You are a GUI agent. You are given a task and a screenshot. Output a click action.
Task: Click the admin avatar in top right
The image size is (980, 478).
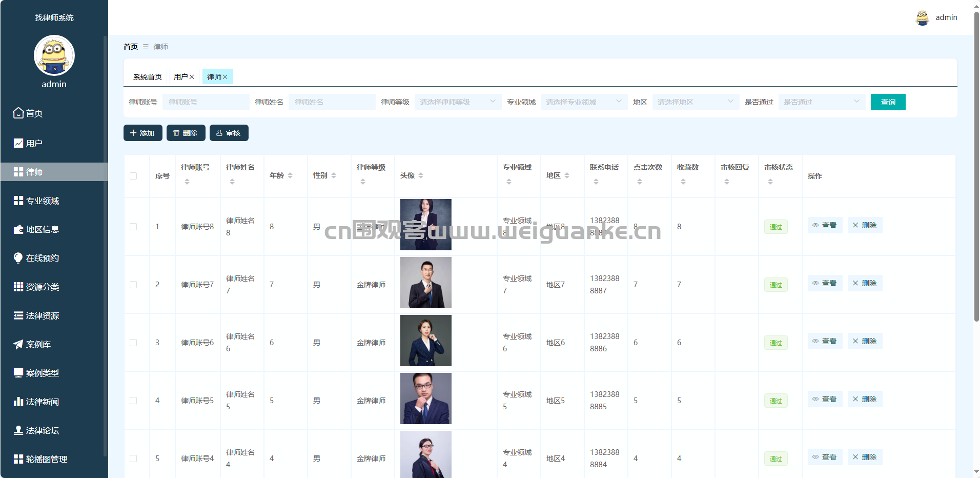click(922, 18)
